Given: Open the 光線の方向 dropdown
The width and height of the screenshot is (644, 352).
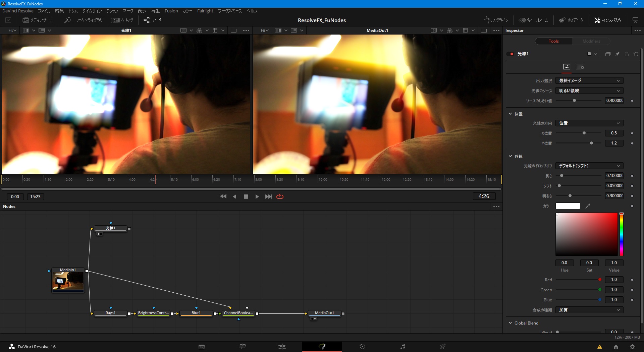Looking at the screenshot, I should click(x=589, y=123).
